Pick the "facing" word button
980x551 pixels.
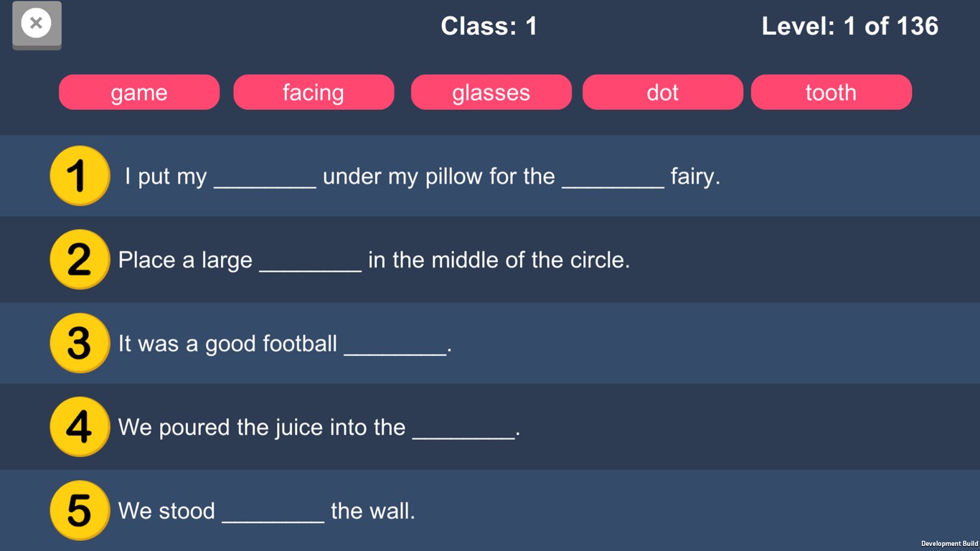[x=314, y=93]
